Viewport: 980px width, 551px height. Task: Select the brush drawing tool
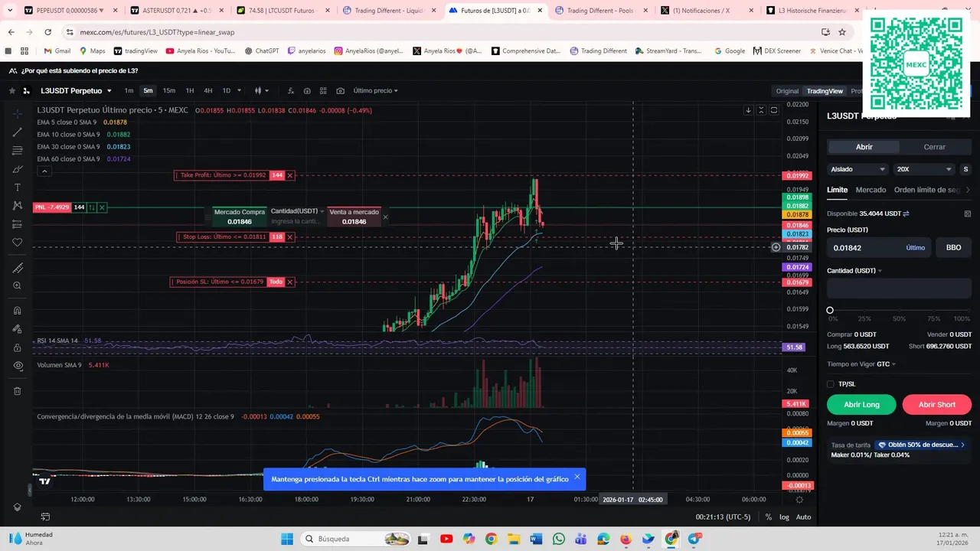click(x=18, y=169)
